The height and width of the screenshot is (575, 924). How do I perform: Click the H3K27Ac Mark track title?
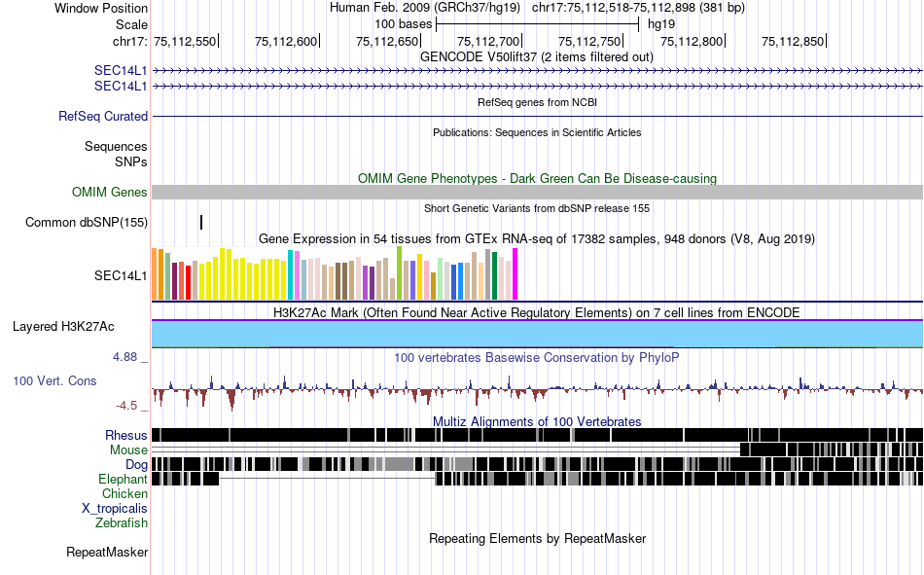pos(537,312)
